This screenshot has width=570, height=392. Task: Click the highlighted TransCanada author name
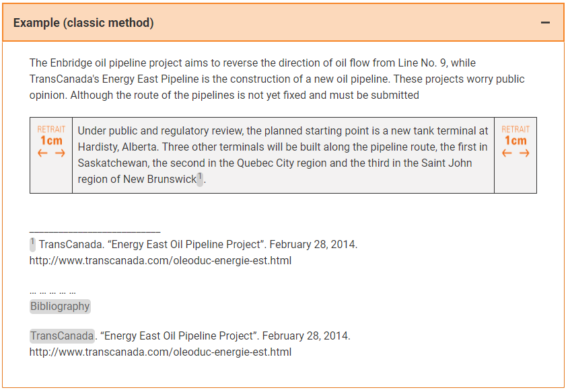[62, 336]
